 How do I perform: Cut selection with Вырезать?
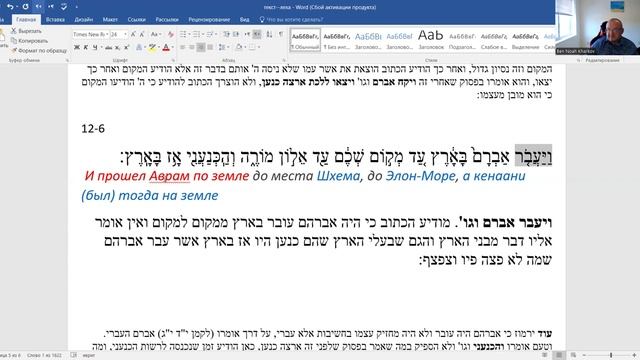pos(26,31)
